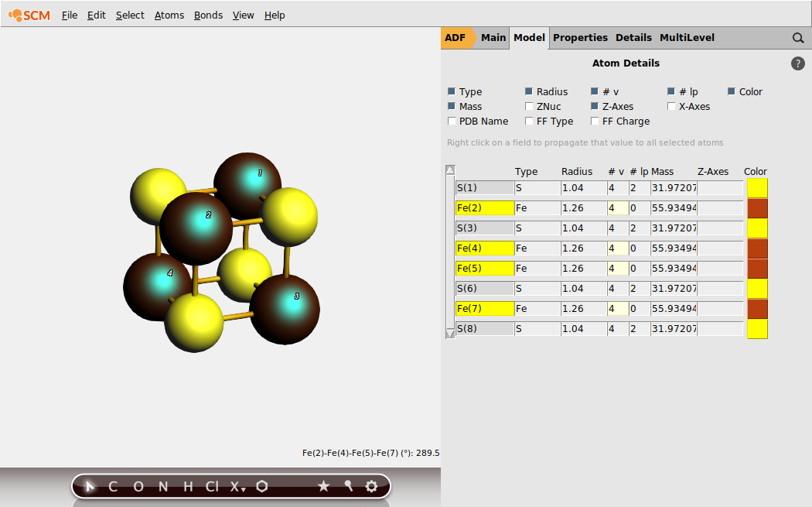Open toolbar settings via the gear icon

click(x=372, y=486)
